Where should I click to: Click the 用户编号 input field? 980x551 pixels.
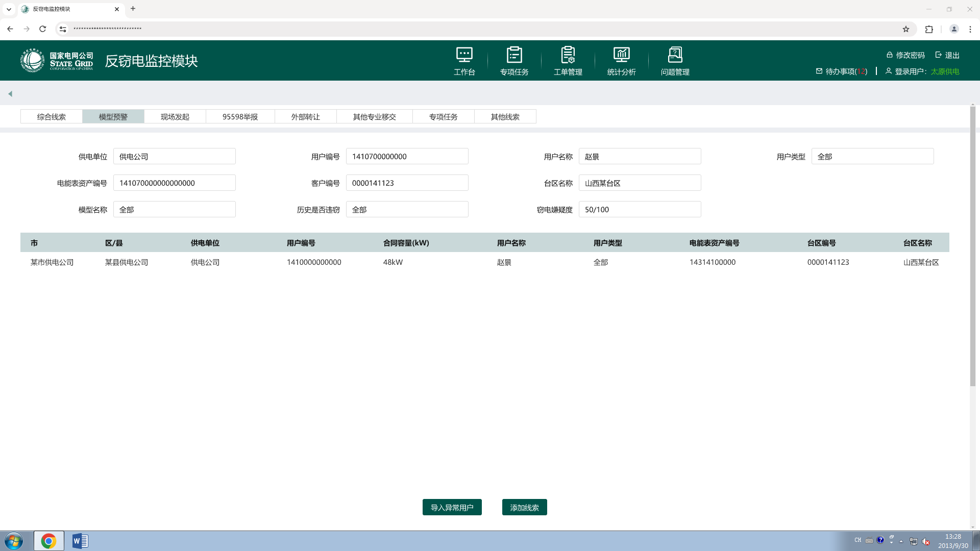[407, 157]
